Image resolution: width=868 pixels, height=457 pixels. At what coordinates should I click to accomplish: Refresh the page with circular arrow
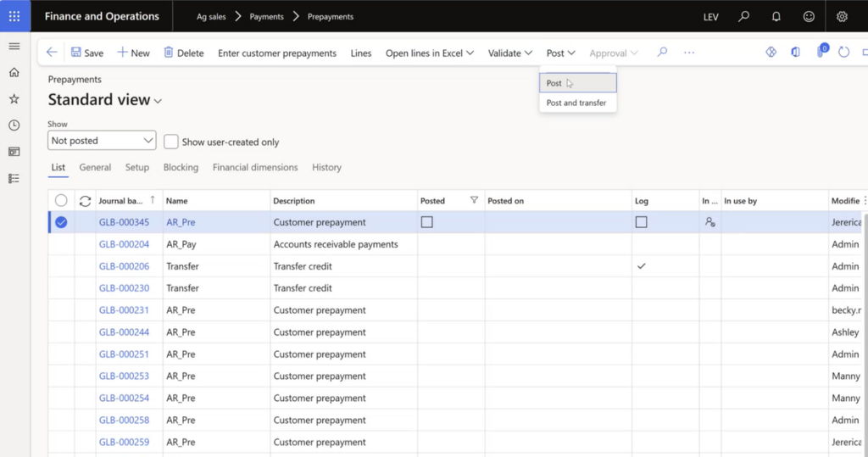click(x=843, y=52)
